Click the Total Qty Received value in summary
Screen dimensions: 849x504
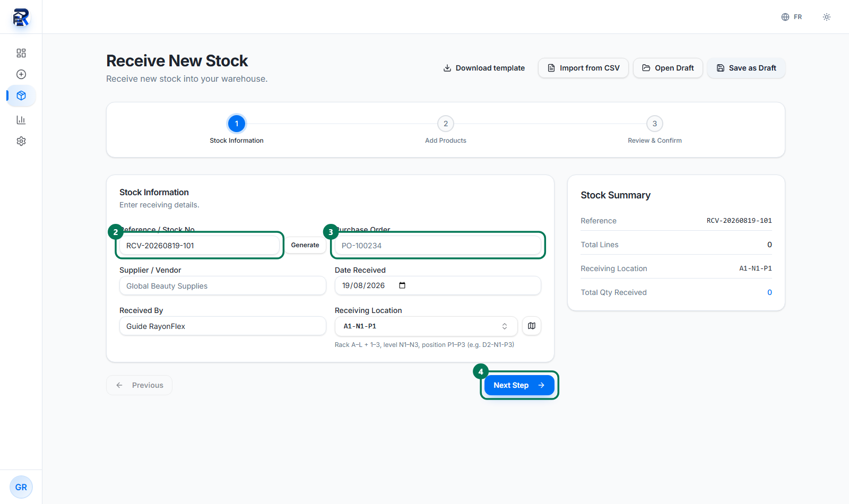769,292
